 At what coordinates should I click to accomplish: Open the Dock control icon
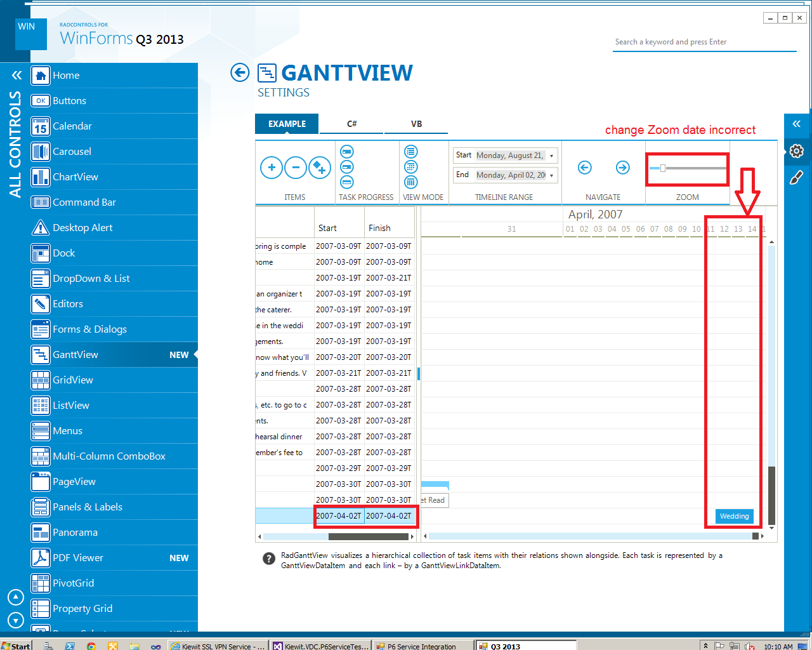[x=41, y=253]
